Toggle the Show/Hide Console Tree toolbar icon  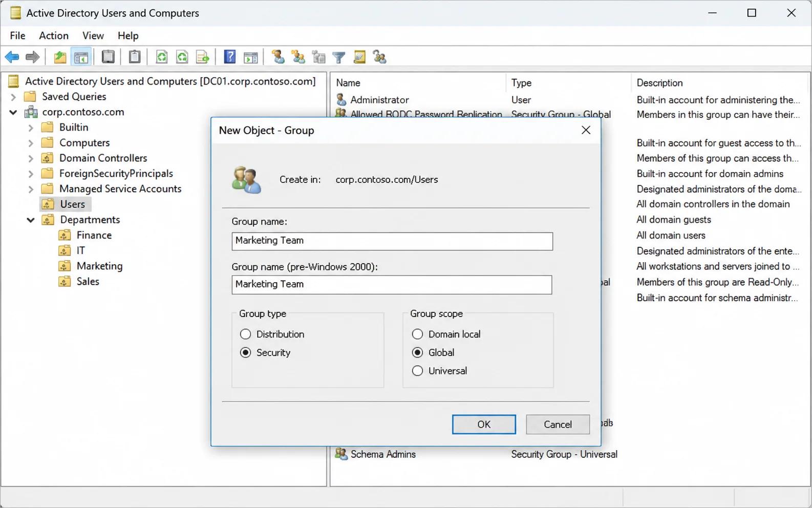81,57
